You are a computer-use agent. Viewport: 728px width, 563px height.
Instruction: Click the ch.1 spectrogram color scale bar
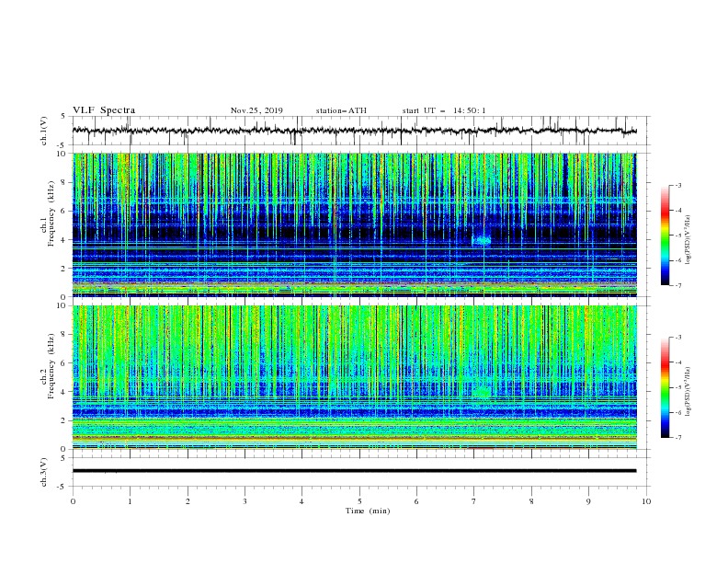click(x=665, y=236)
